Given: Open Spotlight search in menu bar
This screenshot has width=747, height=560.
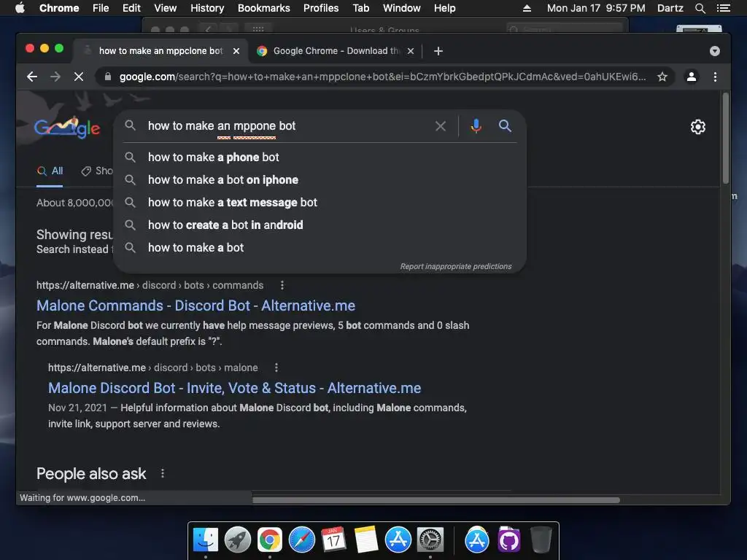Looking at the screenshot, I should [x=700, y=8].
